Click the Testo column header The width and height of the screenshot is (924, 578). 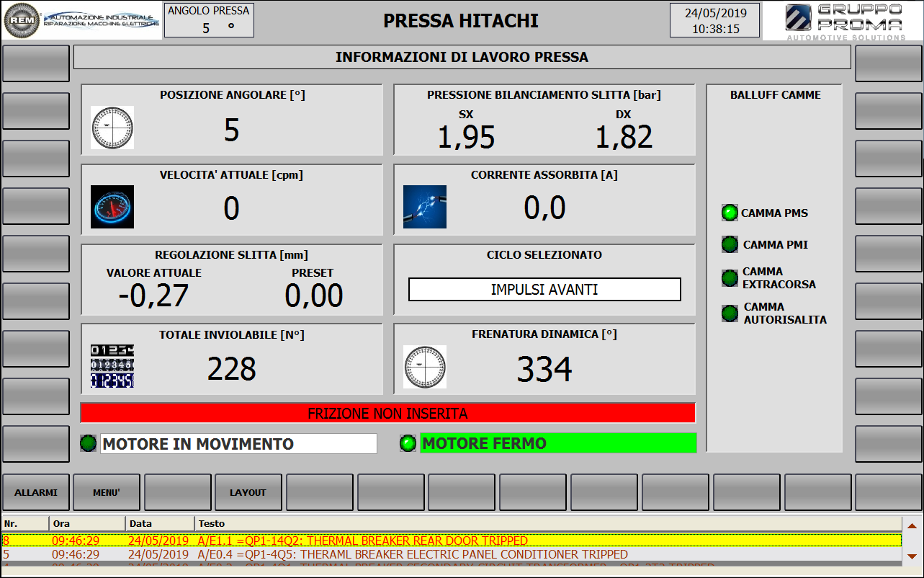click(x=548, y=524)
